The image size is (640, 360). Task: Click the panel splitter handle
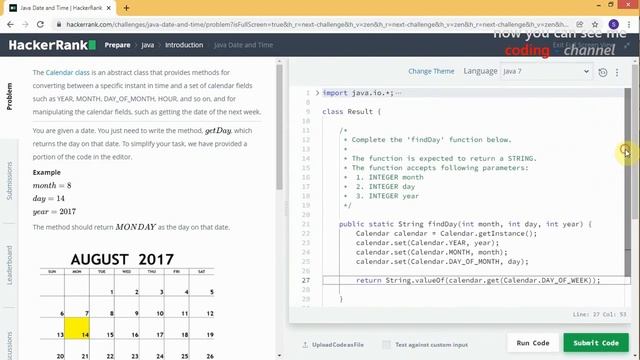point(286,208)
